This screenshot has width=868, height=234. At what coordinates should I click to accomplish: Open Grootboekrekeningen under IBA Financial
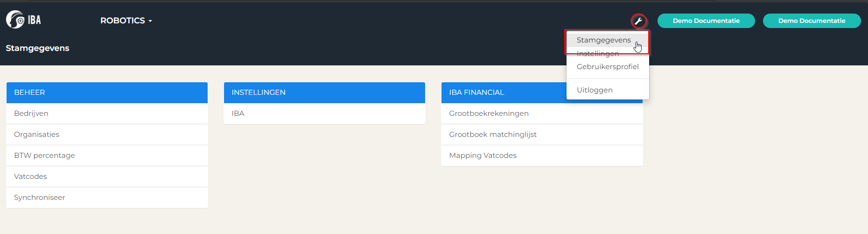(x=542, y=113)
